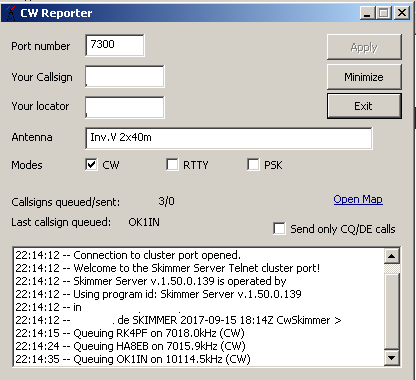Maximize the CW Reporter window
Image resolution: width=416 pixels, height=380 pixels.
point(384,13)
